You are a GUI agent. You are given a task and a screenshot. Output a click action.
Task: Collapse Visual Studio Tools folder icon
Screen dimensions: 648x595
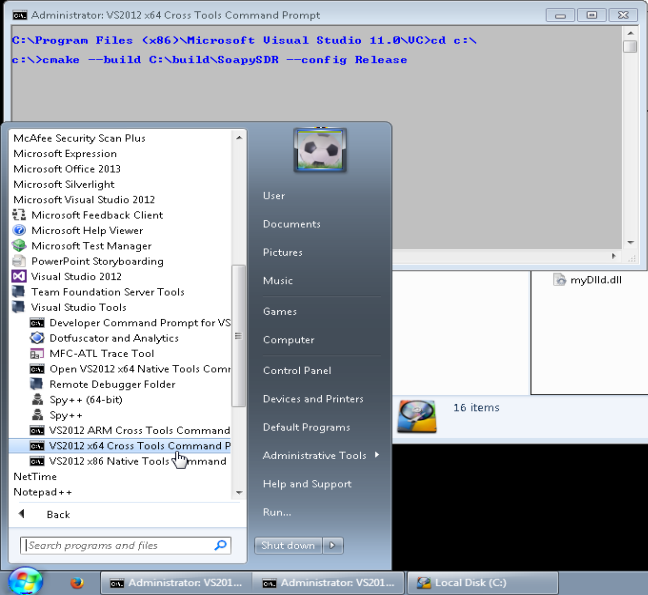19,307
